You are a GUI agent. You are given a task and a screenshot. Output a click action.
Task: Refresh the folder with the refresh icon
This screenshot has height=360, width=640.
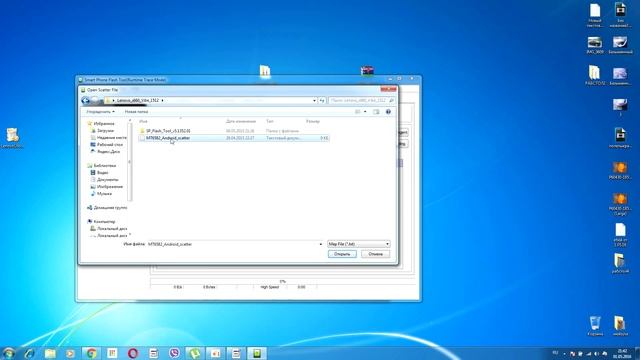[322, 100]
